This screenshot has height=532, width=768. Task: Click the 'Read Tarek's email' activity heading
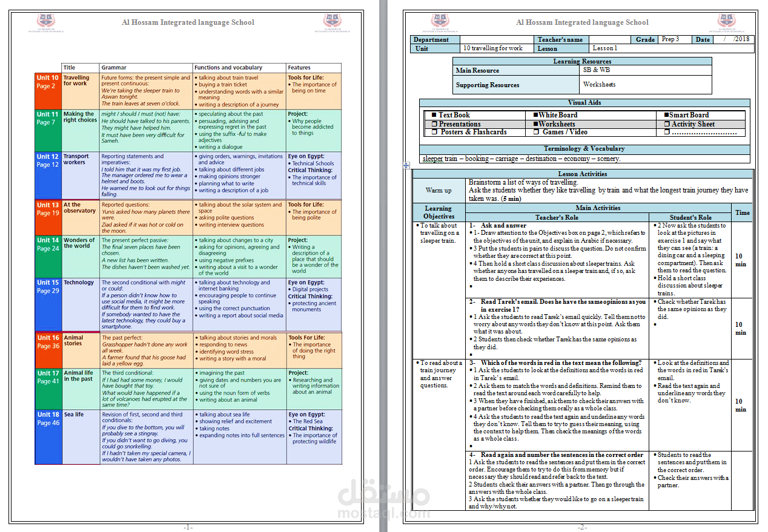557,305
